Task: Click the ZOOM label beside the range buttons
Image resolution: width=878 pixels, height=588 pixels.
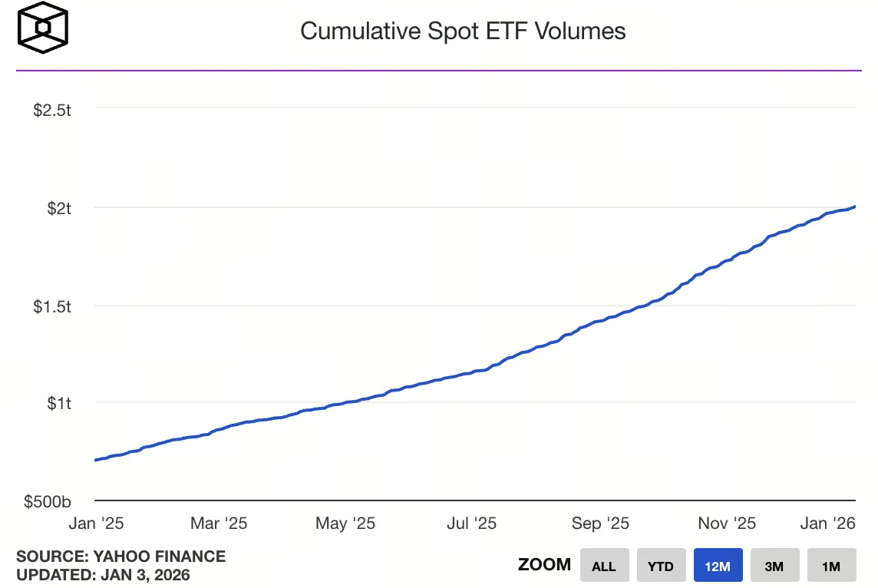Action: [x=545, y=564]
